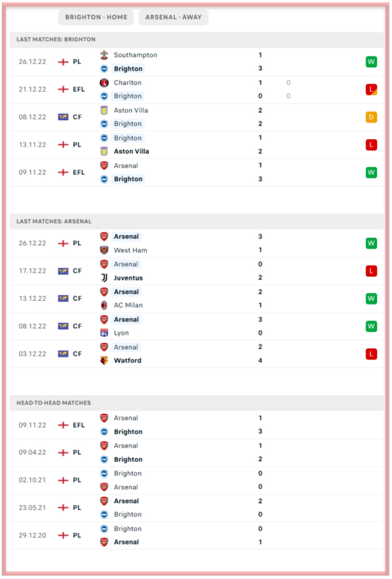
Task: Click the AC Milan crest icon
Action: [x=104, y=305]
